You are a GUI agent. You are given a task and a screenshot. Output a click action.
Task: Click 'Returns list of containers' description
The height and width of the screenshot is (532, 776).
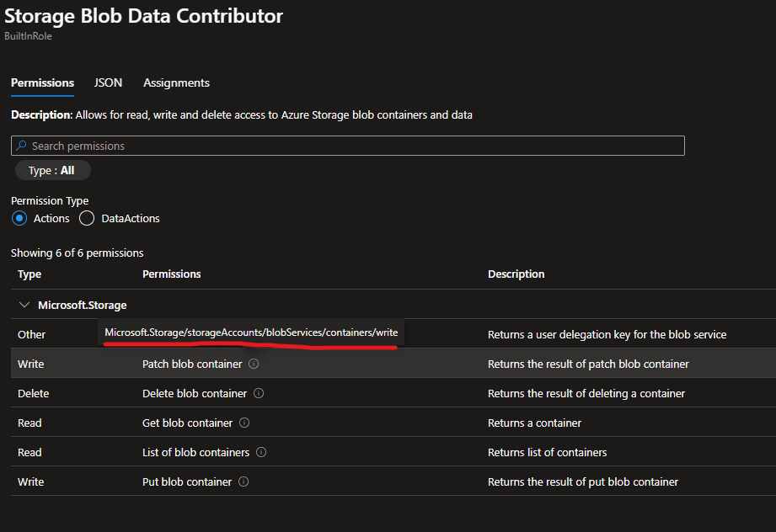point(547,452)
